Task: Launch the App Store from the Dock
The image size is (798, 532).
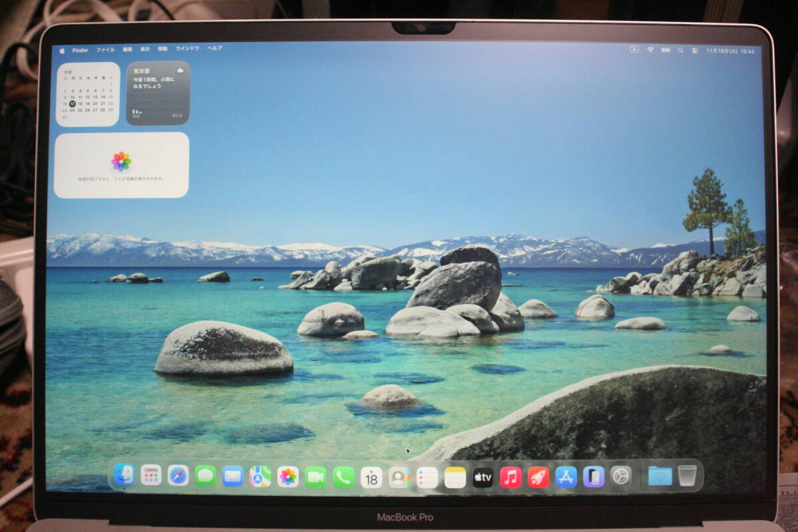Action: pyautogui.click(x=566, y=477)
